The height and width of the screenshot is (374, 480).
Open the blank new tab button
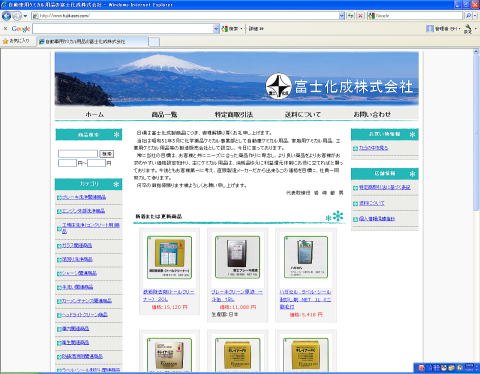tap(154, 42)
